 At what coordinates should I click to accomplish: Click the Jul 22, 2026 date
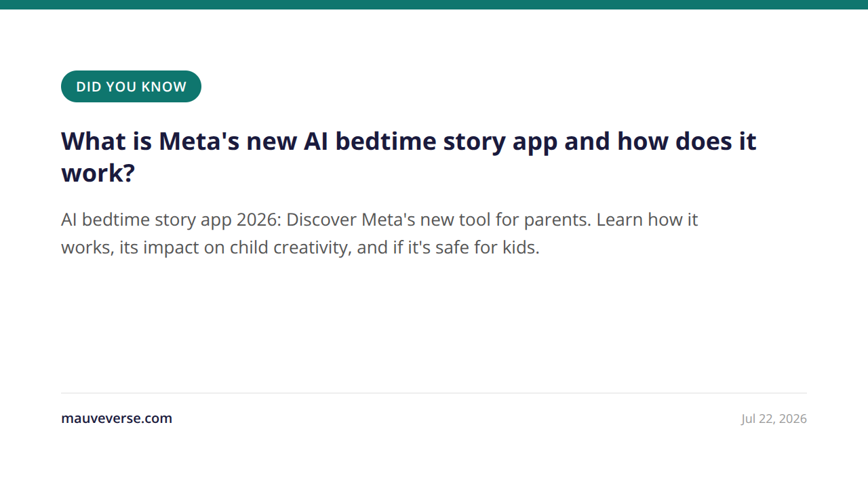(774, 419)
